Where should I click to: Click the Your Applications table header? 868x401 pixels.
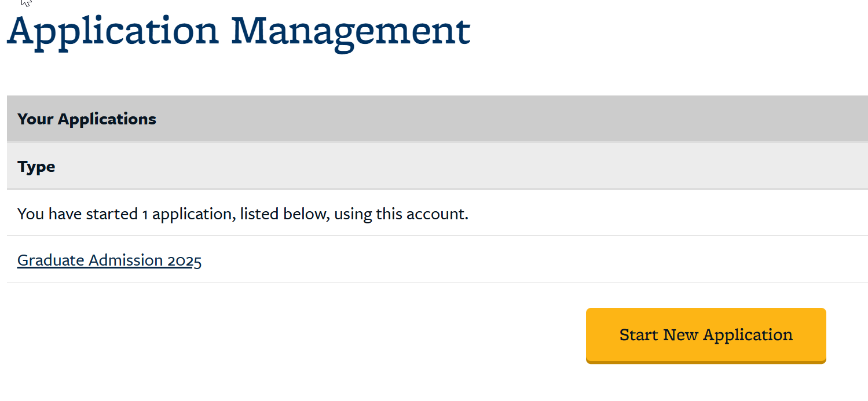[x=87, y=119]
